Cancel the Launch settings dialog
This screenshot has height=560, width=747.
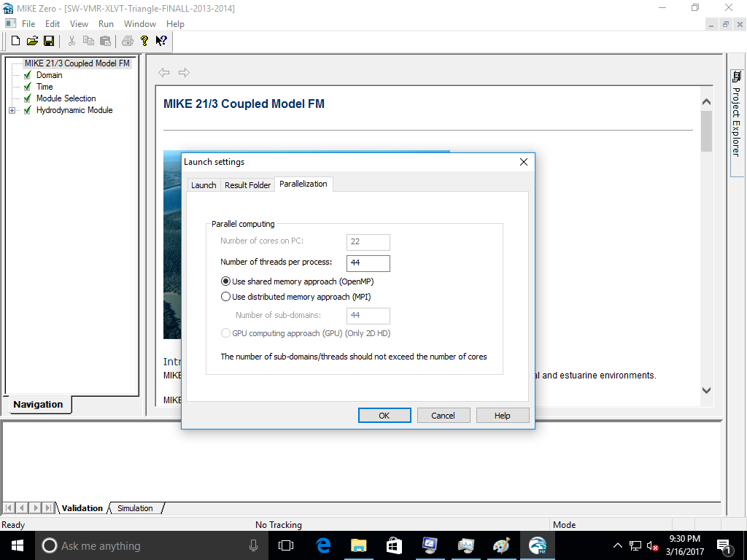[x=444, y=415]
